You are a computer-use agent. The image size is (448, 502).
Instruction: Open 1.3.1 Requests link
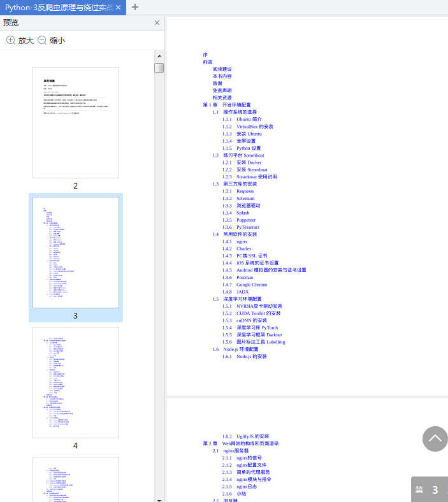click(238, 191)
